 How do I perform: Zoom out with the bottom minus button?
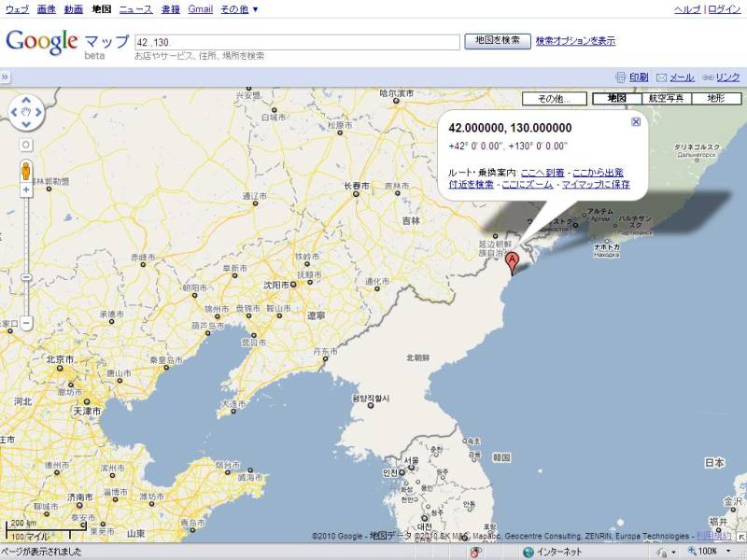pyautogui.click(x=26, y=323)
